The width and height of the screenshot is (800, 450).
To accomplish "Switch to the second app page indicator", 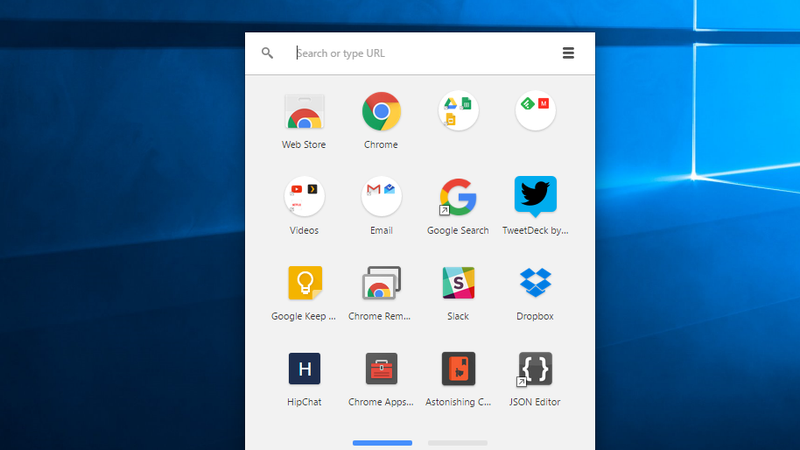I will pos(458,443).
